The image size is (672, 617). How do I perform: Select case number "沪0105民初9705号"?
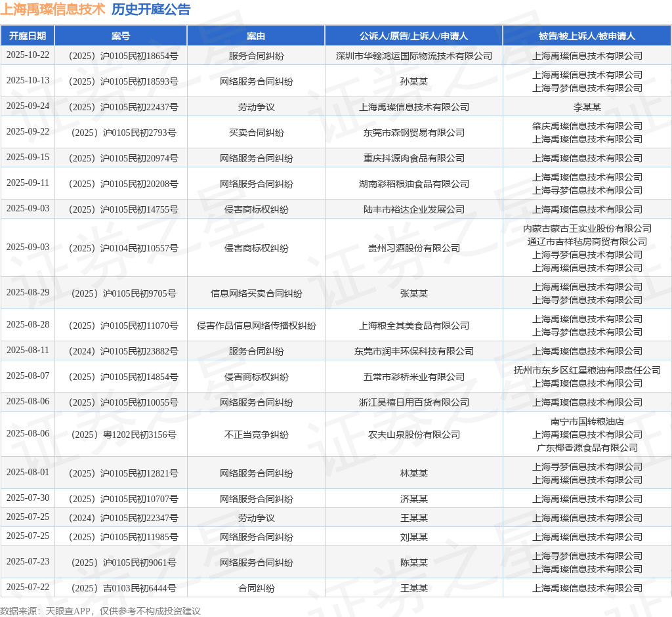140,293
